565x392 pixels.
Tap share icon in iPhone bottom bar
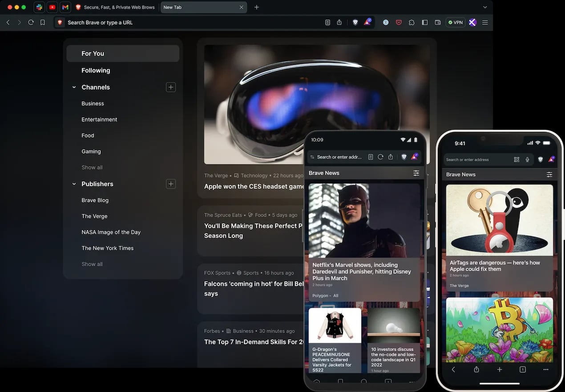[x=476, y=369]
